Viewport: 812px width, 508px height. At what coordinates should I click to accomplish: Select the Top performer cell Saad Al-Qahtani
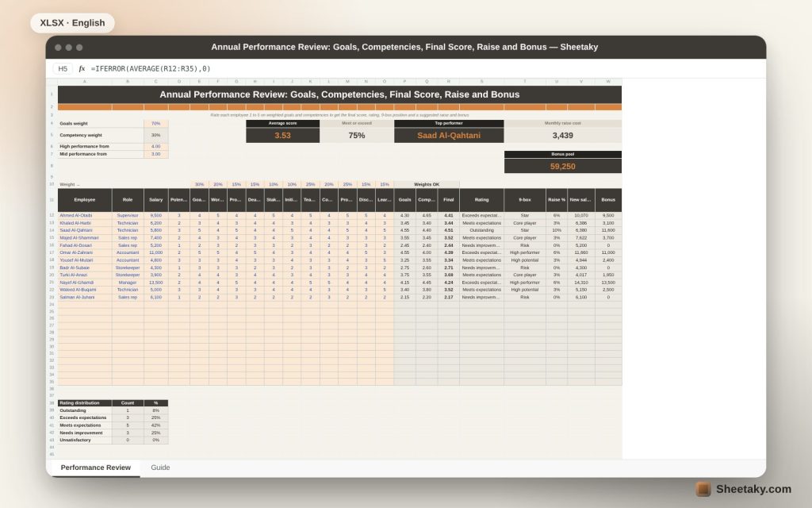(449, 135)
